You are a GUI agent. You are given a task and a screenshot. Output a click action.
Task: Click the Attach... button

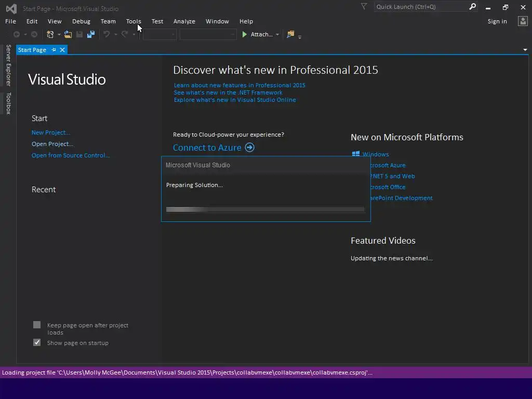coord(262,34)
